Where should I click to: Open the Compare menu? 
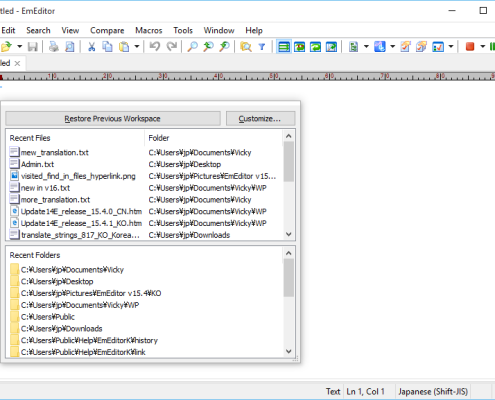(107, 31)
